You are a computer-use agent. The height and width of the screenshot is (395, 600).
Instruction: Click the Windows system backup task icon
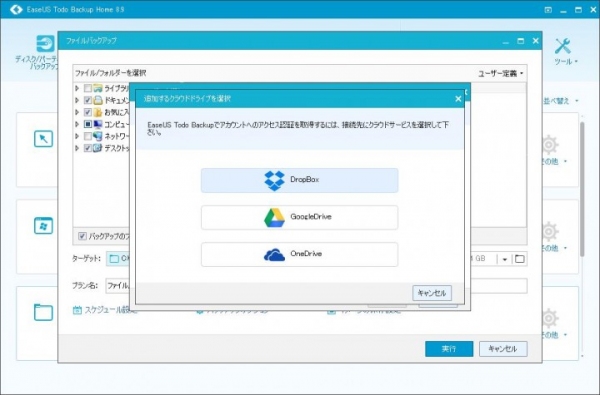(44, 226)
